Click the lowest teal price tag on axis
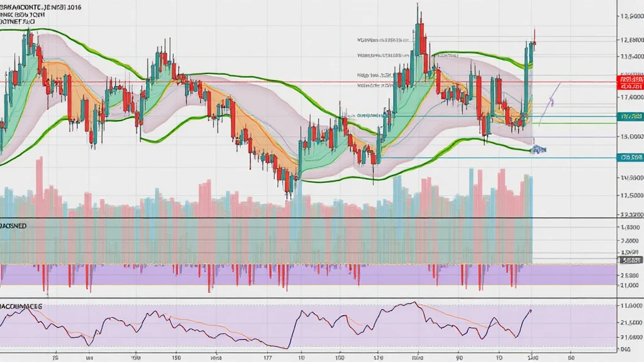644x362 pixels. pos(630,157)
